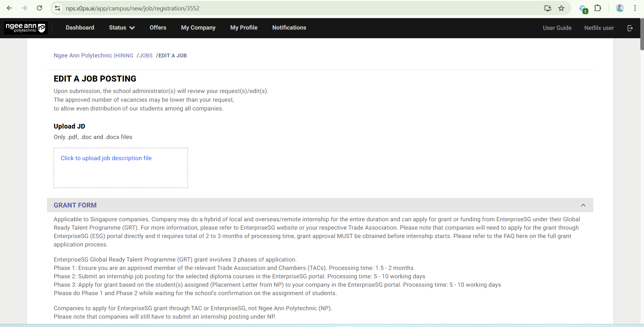Open the Offers menu item
This screenshot has width=644, height=327.
[x=158, y=28]
